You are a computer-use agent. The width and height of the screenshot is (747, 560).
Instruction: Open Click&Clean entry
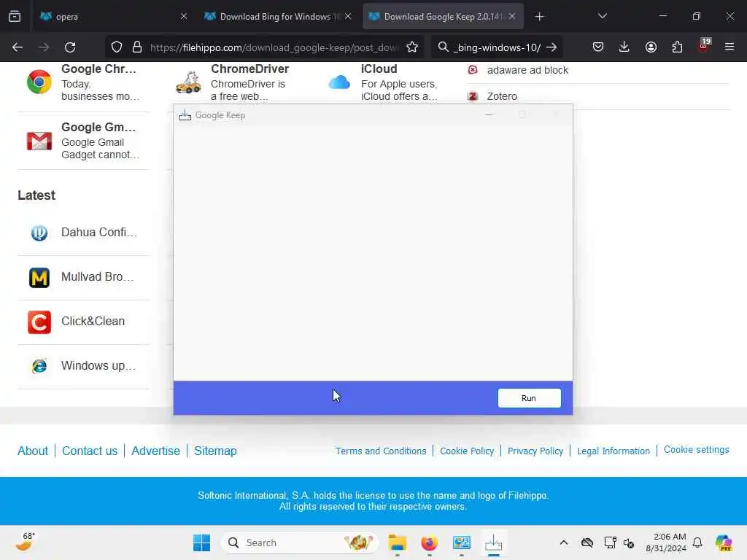click(93, 321)
